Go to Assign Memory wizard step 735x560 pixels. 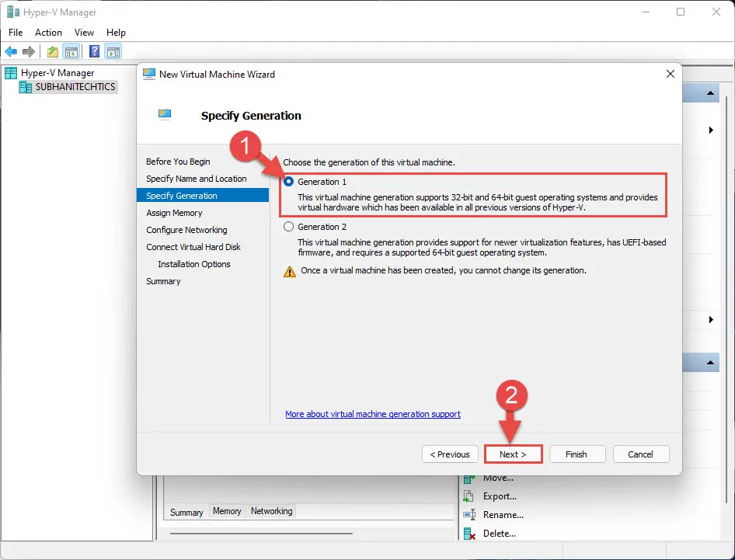tap(174, 213)
